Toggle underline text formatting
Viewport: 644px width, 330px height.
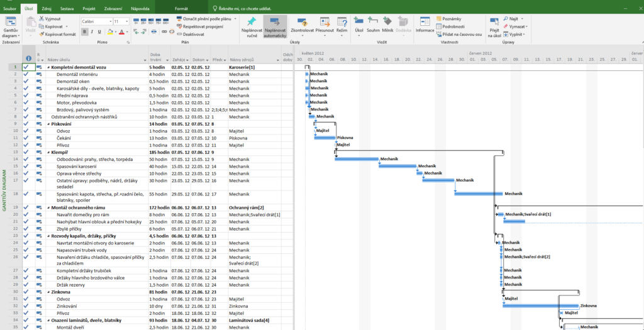click(99, 31)
